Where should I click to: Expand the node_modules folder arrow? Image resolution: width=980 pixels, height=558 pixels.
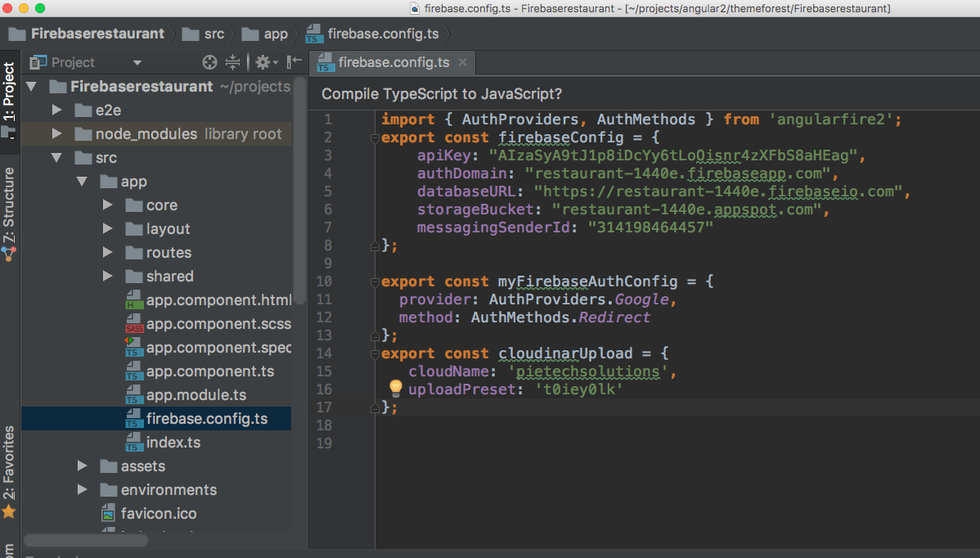57,133
